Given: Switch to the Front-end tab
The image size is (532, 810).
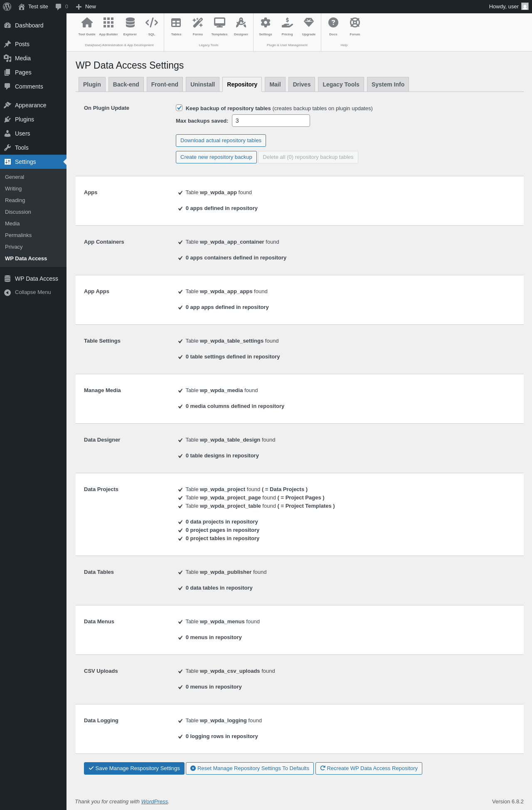Looking at the screenshot, I should pyautogui.click(x=165, y=84).
